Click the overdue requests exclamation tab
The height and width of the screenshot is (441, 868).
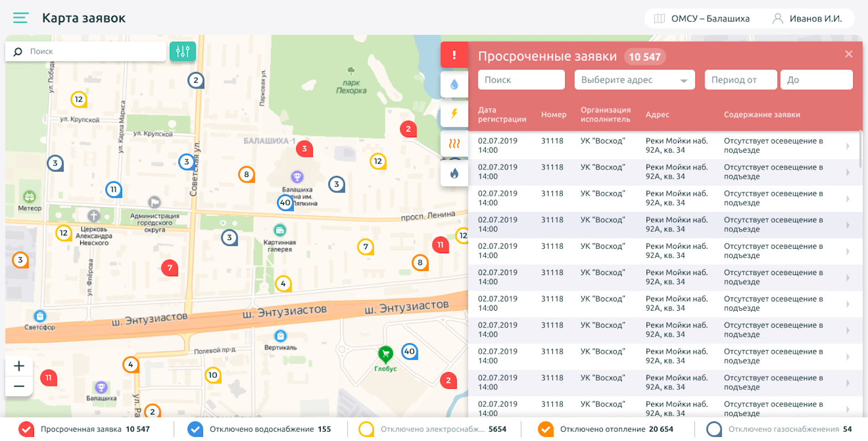coord(454,55)
